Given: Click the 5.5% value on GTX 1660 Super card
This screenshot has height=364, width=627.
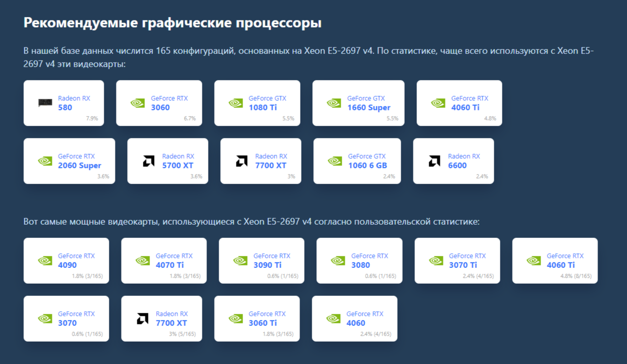Looking at the screenshot, I should 392,118.
